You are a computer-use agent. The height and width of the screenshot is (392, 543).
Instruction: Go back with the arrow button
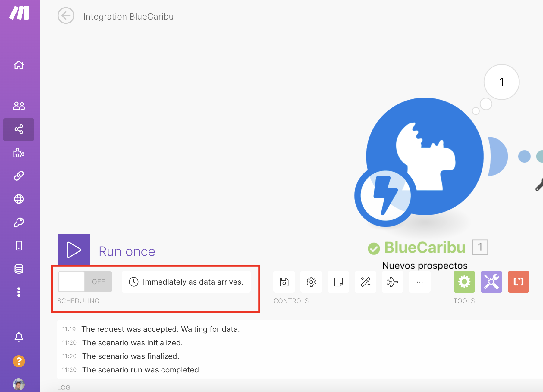point(66,16)
